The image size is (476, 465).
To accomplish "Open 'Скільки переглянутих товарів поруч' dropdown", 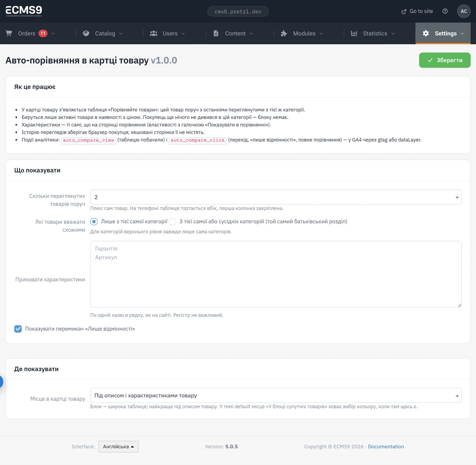I will tap(276, 197).
